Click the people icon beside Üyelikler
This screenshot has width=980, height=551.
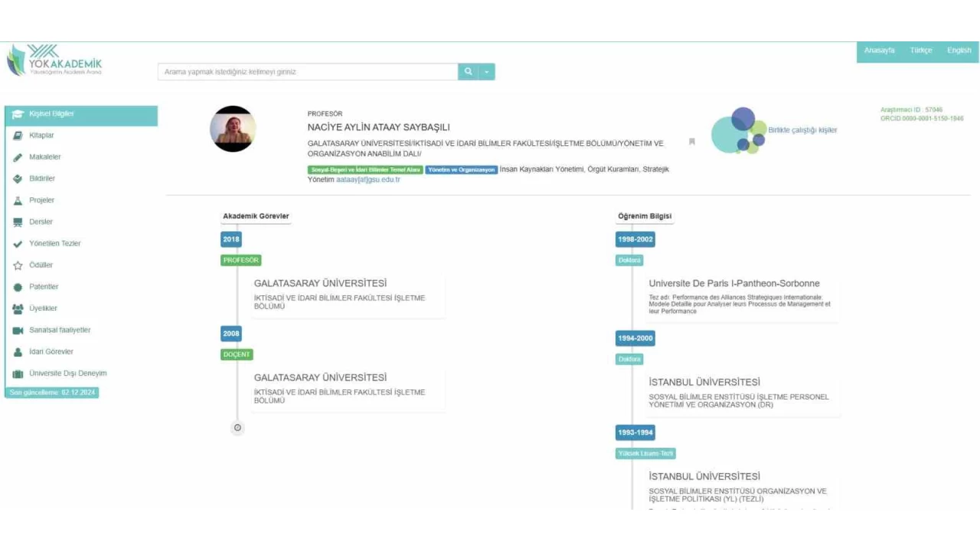click(x=18, y=308)
